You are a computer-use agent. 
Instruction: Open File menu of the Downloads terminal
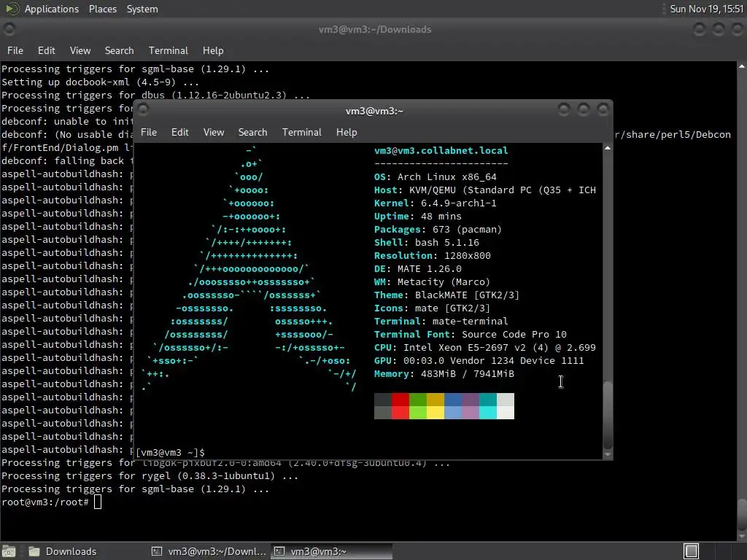pyautogui.click(x=15, y=50)
